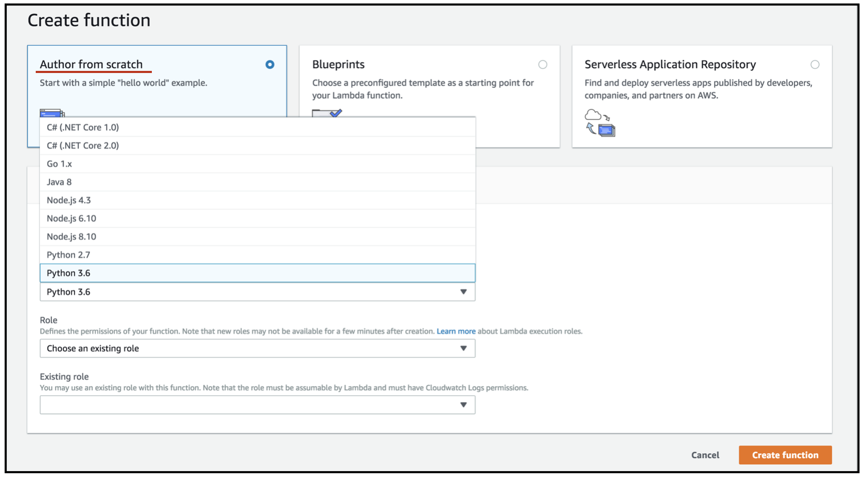Click the Create function page heading
The width and height of the screenshot is (868, 480).
(x=89, y=20)
